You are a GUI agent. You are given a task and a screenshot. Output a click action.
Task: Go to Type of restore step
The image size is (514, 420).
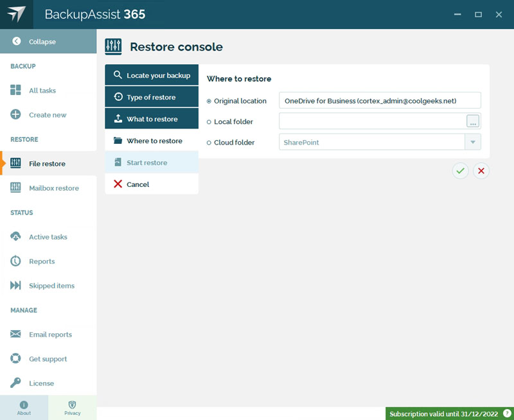point(152,97)
